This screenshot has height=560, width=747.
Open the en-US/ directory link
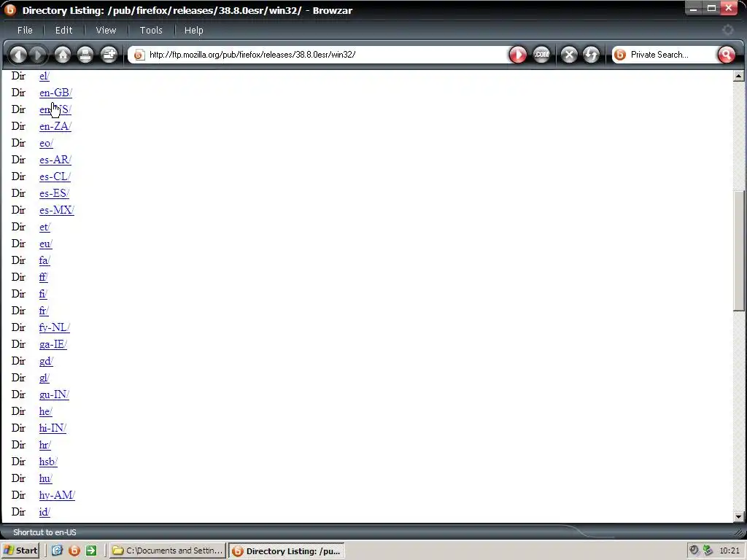pyautogui.click(x=55, y=109)
